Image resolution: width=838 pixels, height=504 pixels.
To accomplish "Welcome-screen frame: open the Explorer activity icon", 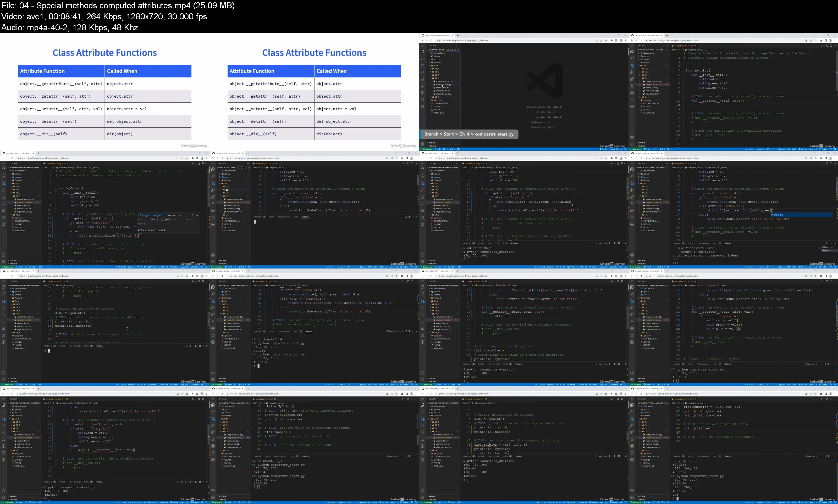I will click(423, 52).
